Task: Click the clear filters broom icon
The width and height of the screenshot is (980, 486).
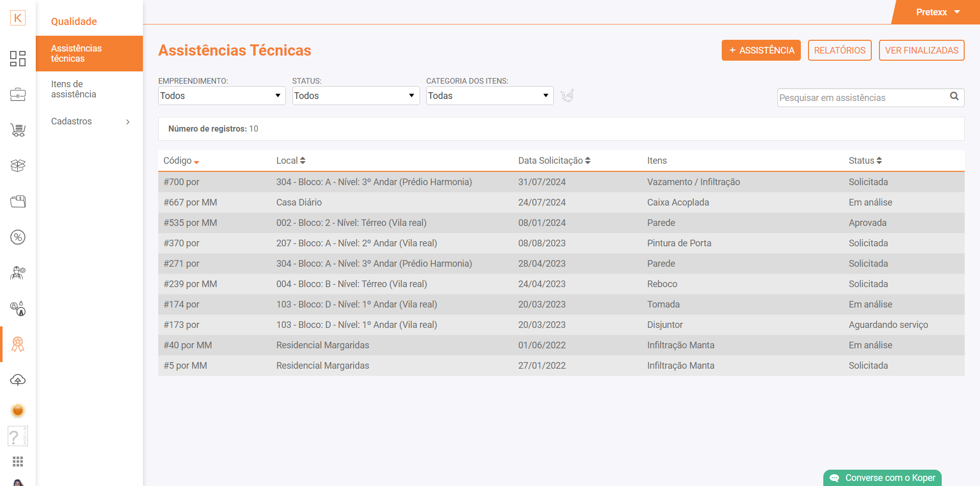Action: click(x=567, y=95)
